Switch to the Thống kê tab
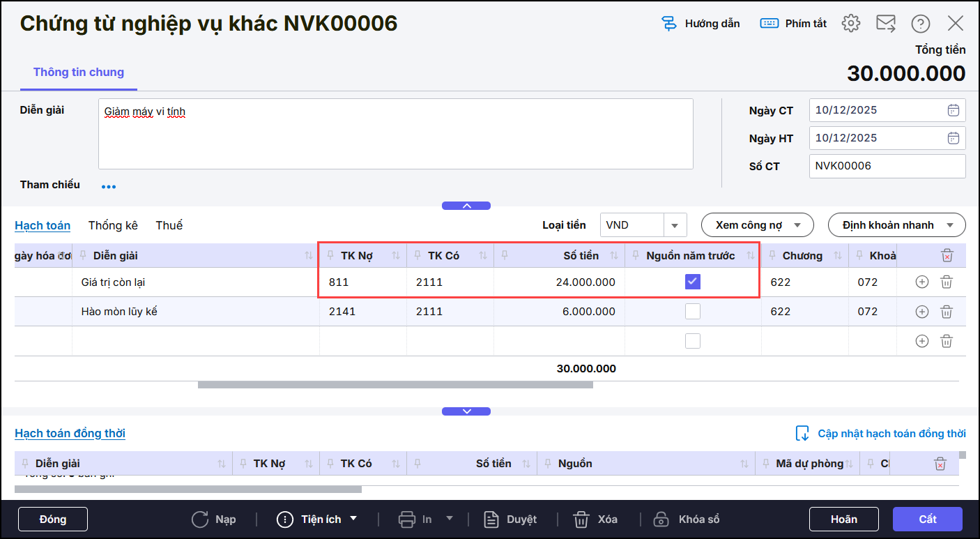Viewport: 980px width, 539px height. (x=113, y=225)
